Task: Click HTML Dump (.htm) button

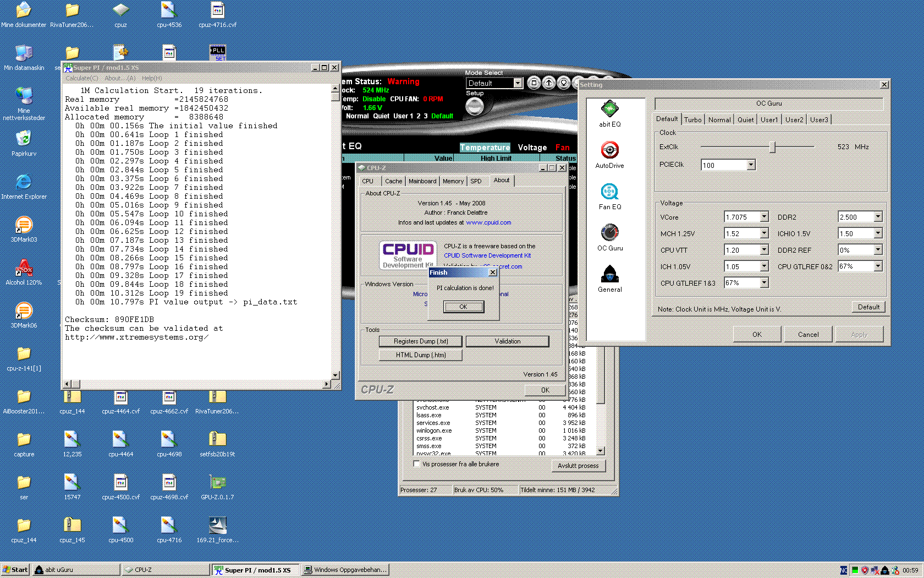Action: tap(421, 355)
